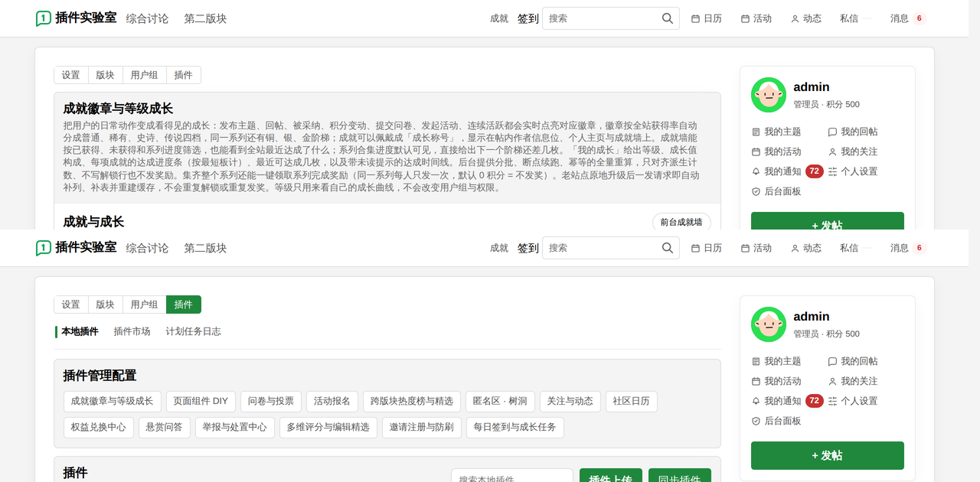Open 动态 person icon in the upper header

[795, 18]
